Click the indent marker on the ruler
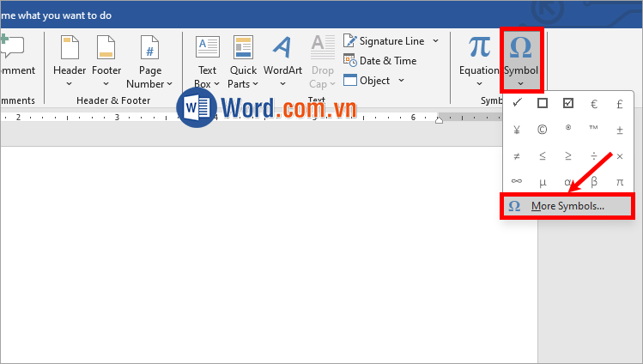The image size is (643, 364). (x=439, y=119)
